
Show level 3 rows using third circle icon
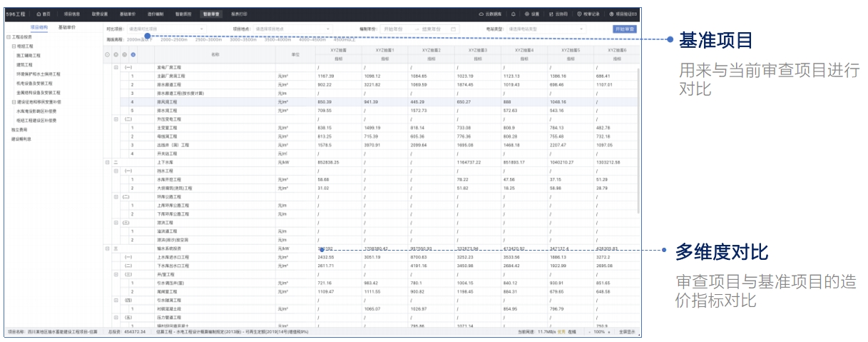(124, 54)
